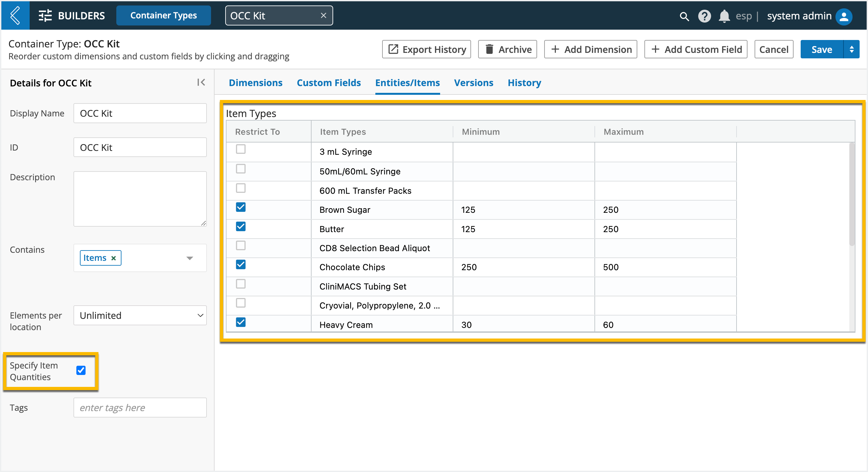
Task: Open the Versions tab
Action: [473, 83]
